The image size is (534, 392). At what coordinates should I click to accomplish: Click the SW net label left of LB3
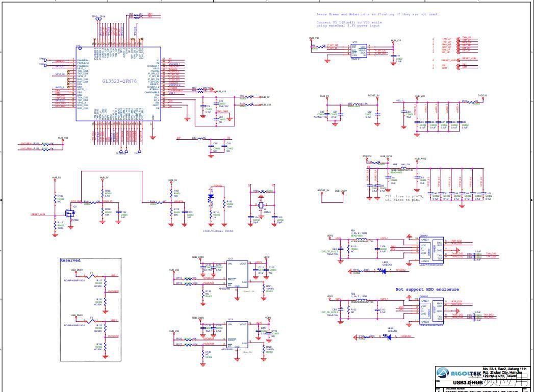pyautogui.click(x=179, y=138)
